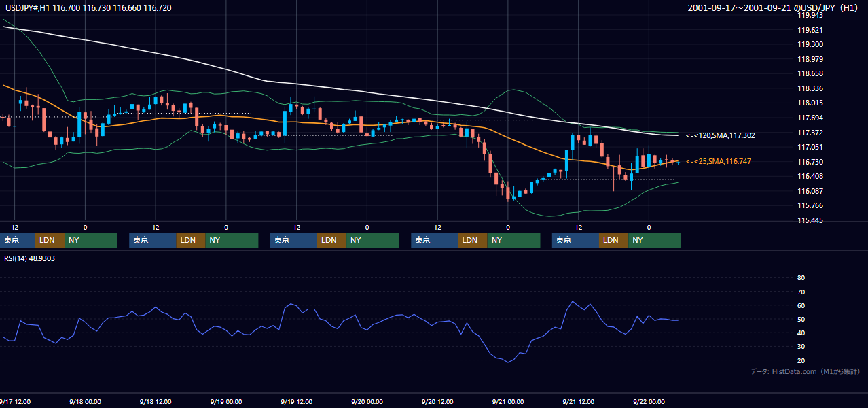The height and width of the screenshot is (408, 868).
Task: Click the rightmost NY session block
Action: [655, 240]
